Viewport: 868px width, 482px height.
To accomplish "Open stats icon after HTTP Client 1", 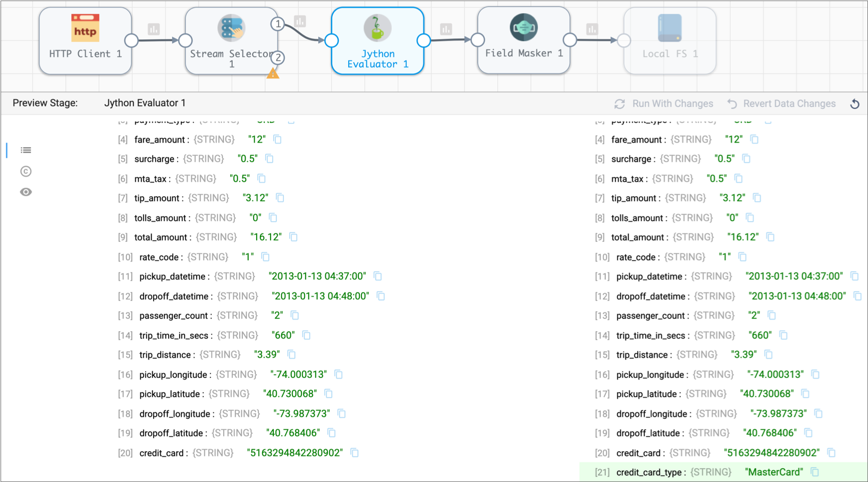I will point(154,29).
